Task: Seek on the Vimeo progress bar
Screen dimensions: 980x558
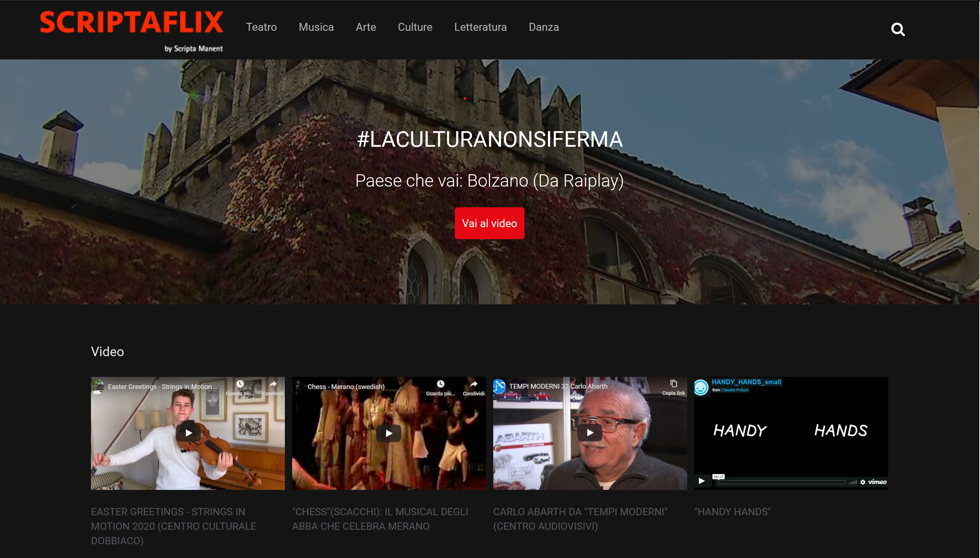Action: [x=782, y=482]
